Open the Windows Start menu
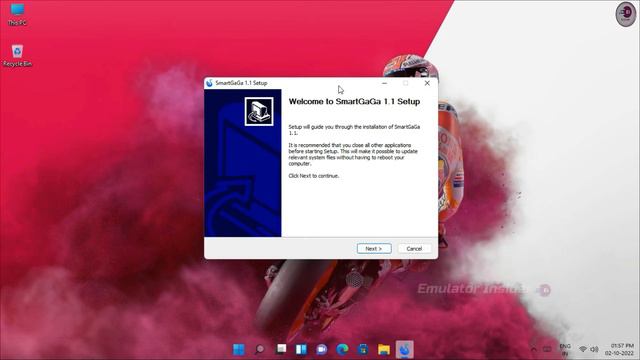 pyautogui.click(x=239, y=349)
